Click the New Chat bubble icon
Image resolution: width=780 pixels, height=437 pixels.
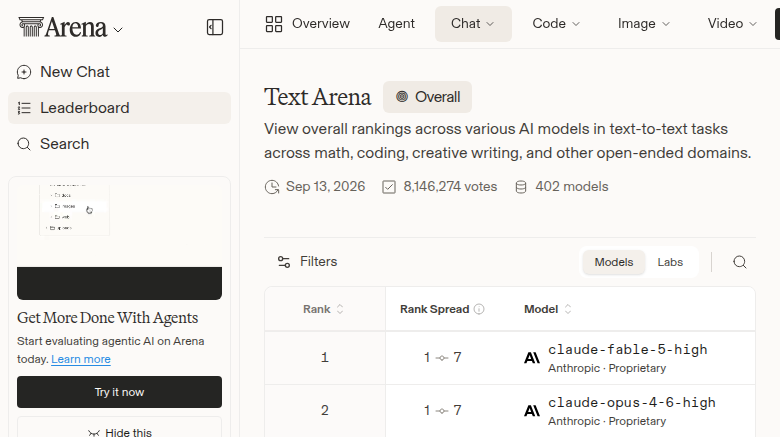[x=24, y=72]
